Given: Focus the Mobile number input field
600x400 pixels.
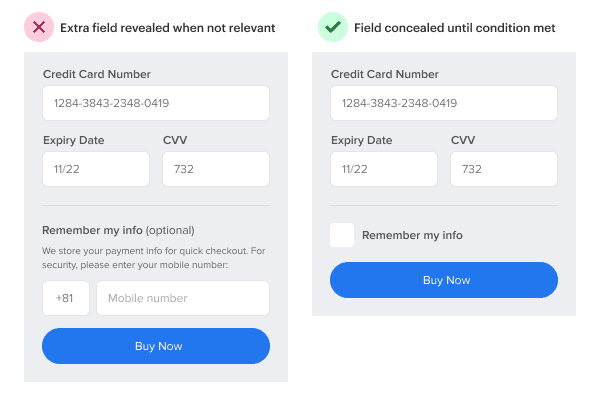Looking at the screenshot, I should point(183,298).
